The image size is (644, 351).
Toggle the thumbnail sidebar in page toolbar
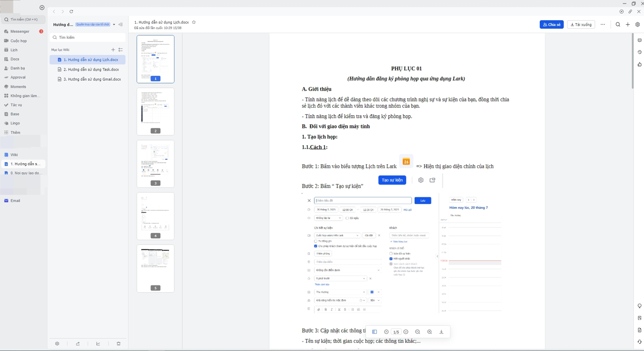click(374, 332)
